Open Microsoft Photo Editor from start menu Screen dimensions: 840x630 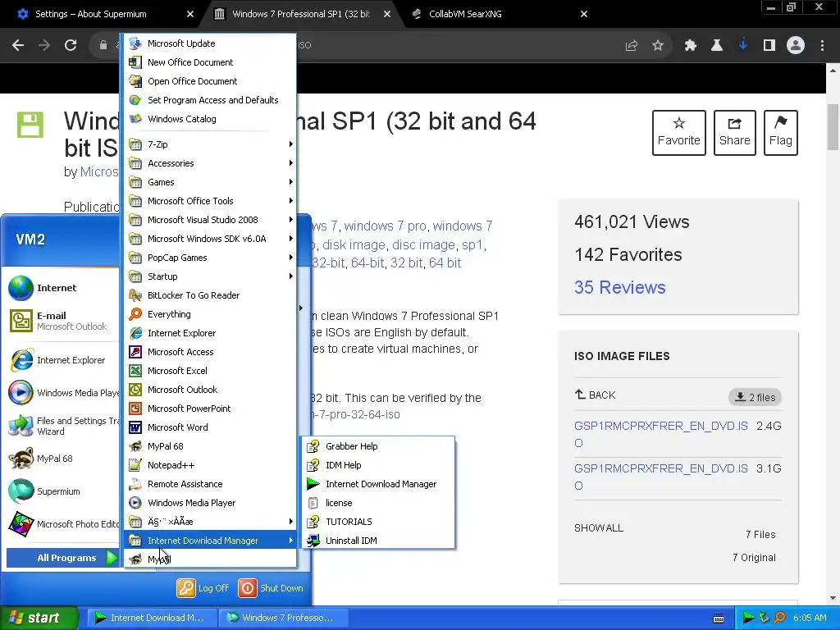[62, 524]
